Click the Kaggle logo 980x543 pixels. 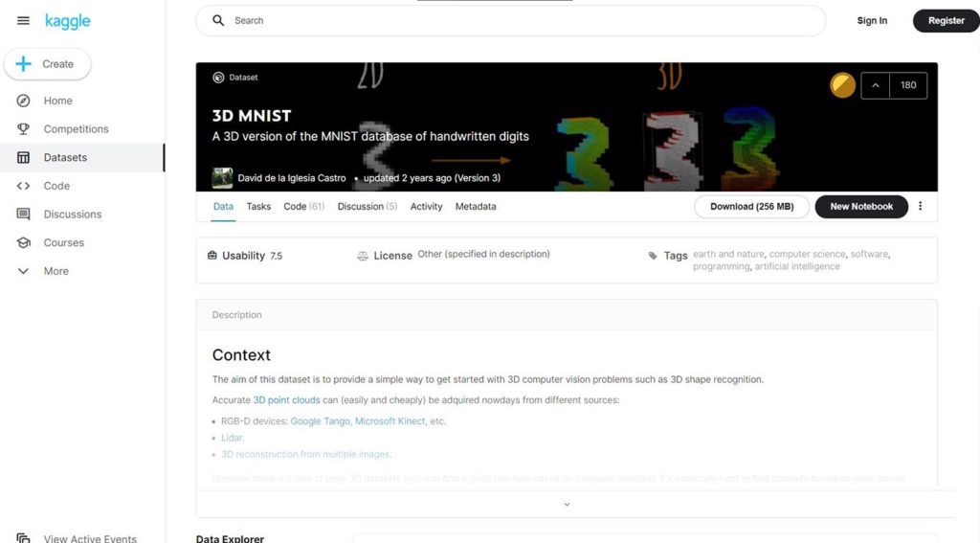click(68, 21)
